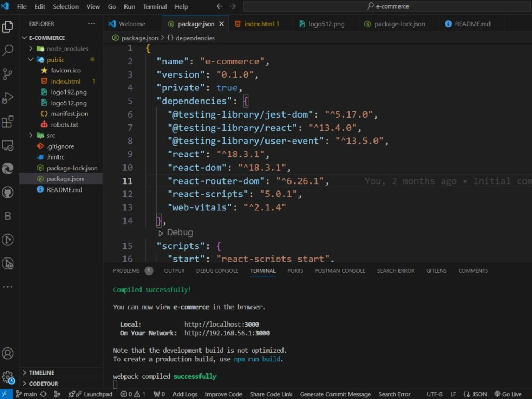Click the Go Live status button

508,394
